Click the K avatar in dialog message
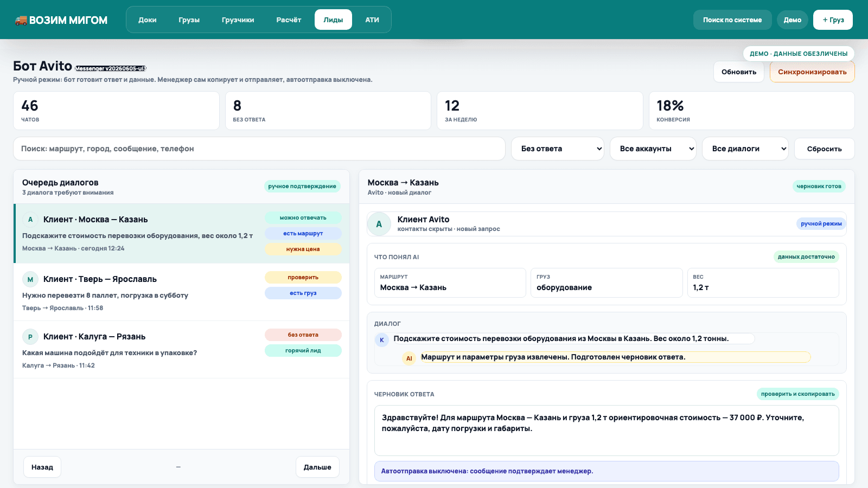 point(382,340)
